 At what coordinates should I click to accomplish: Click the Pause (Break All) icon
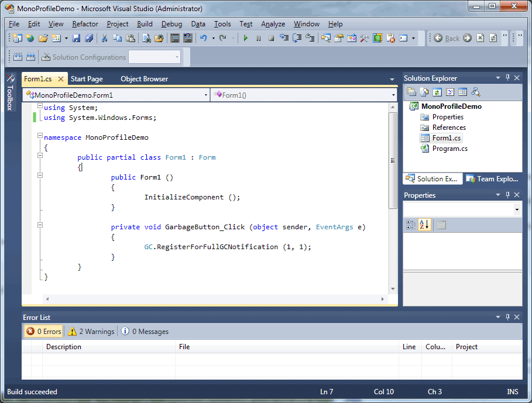click(259, 38)
